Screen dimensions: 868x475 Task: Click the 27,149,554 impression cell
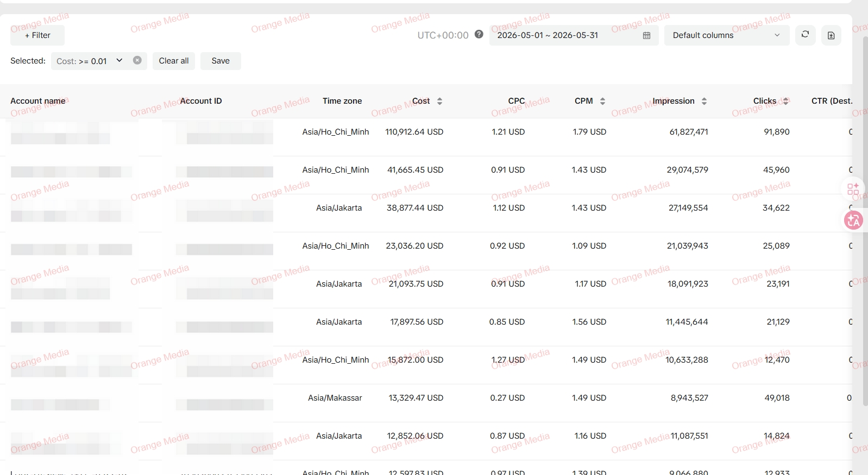[688, 208]
